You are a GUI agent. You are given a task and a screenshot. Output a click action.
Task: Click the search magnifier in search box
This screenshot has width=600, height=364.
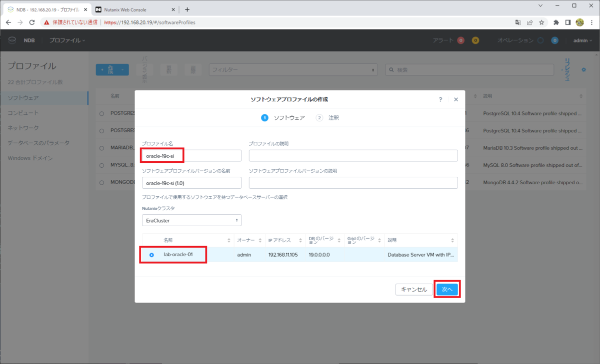point(391,70)
